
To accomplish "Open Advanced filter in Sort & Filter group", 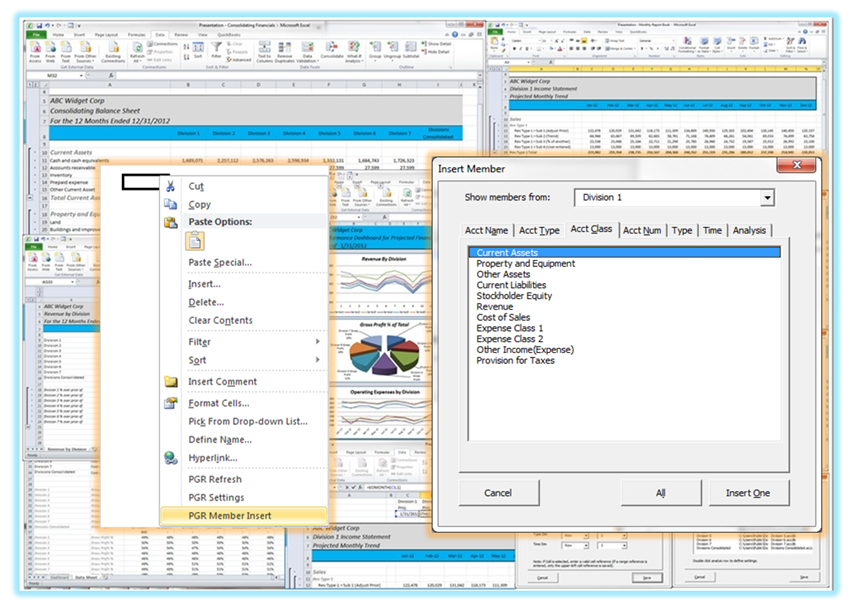I will click(x=239, y=60).
